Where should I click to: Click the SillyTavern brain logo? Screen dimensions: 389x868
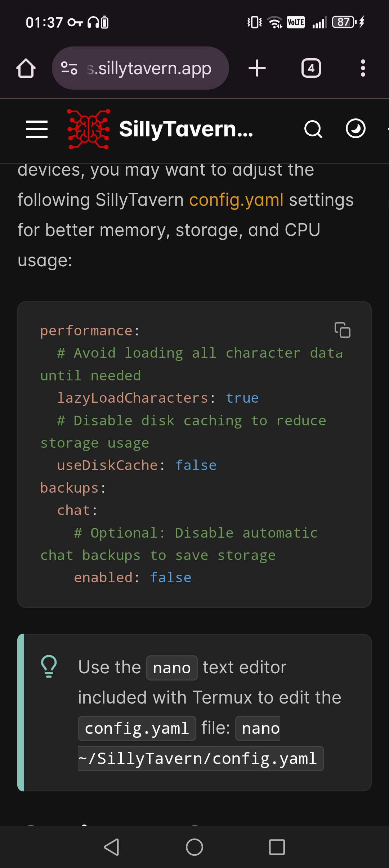(x=89, y=129)
